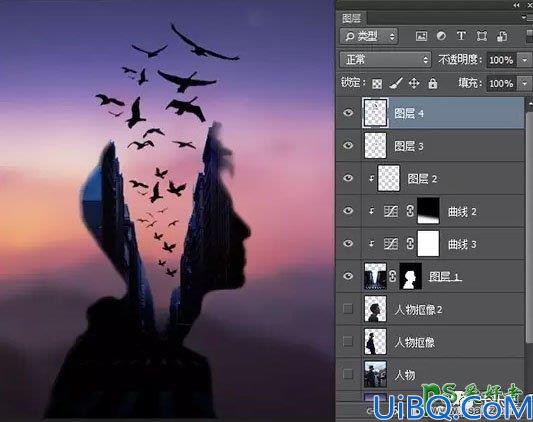
Task: Filter layers by type (T) icon
Action: 461,36
